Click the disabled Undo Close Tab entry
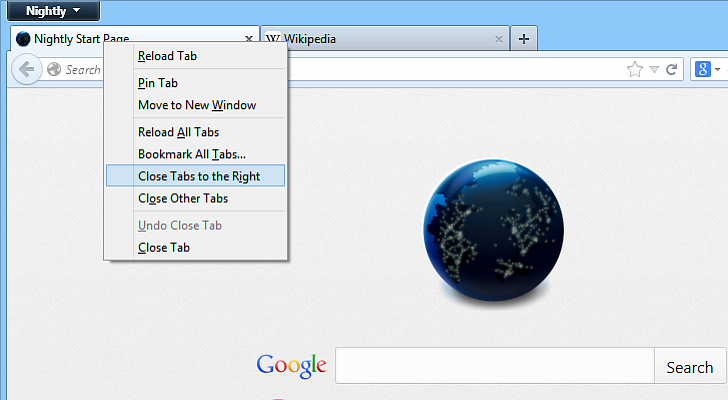The width and height of the screenshot is (728, 400). (x=195, y=225)
